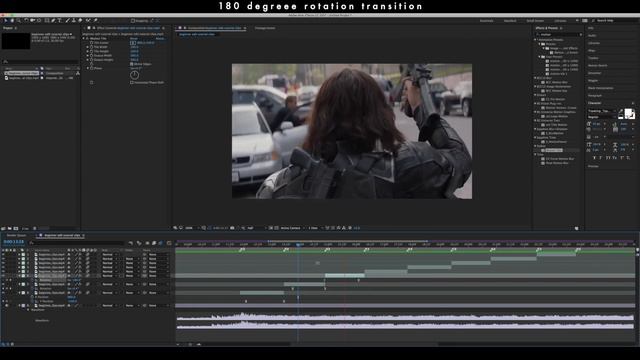Toggle Superscript in Character panel
Image resolution: width=640 pixels, height=360 pixels.
622,158
